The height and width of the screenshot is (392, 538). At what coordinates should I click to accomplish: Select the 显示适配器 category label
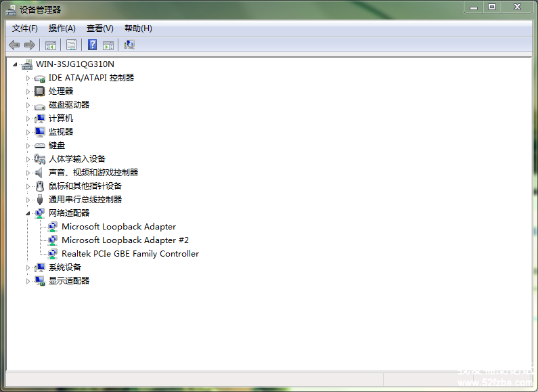(69, 281)
